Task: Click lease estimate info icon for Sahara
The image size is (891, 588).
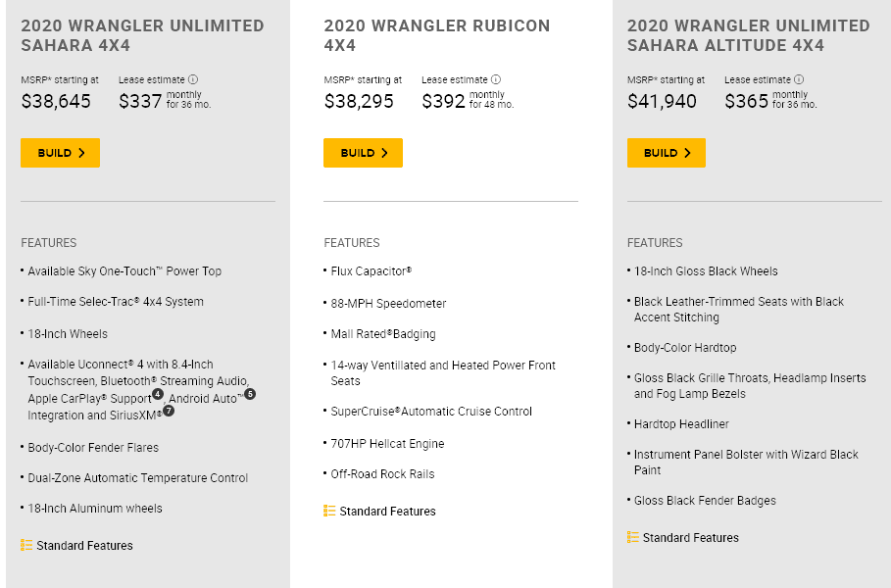Action: 193,79
